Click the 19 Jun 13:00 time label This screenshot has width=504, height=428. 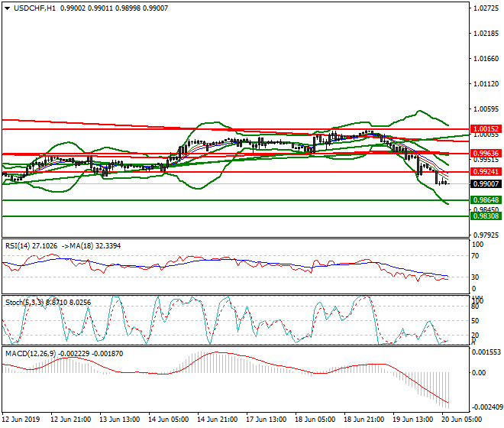click(413, 420)
